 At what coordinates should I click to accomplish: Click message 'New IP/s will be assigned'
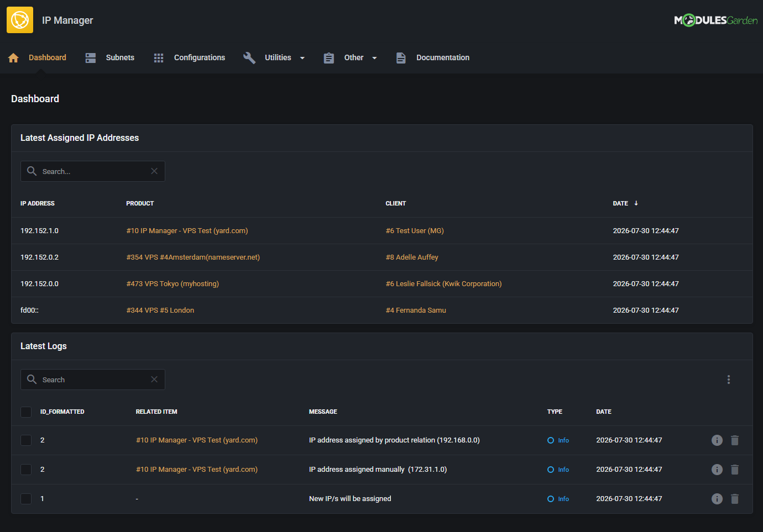(350, 499)
